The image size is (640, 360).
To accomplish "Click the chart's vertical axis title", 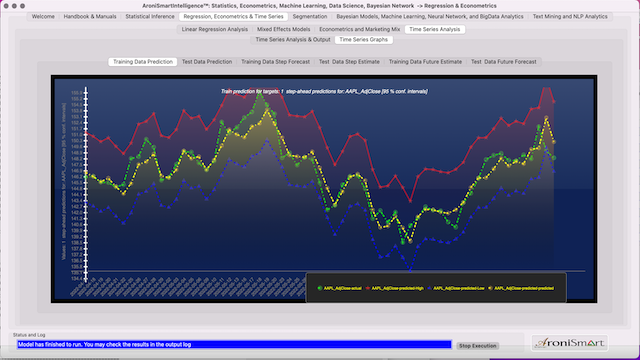I will 64,182.
